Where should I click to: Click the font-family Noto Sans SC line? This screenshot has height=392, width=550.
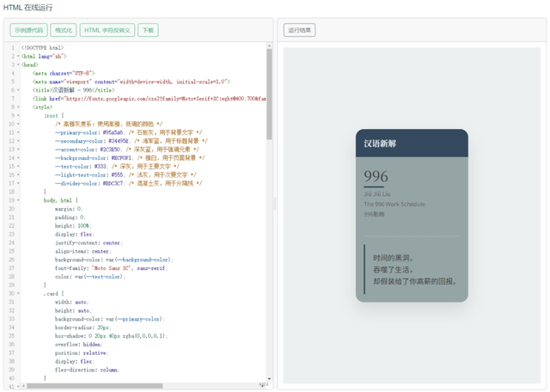tap(111, 268)
